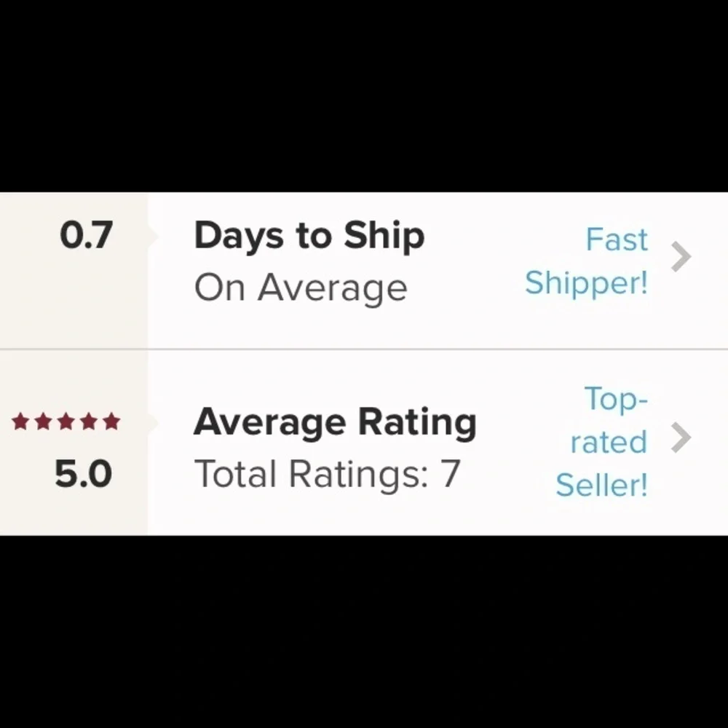This screenshot has height=728, width=728.
Task: Open details via the Fast Shipper chevron
Action: (x=682, y=256)
